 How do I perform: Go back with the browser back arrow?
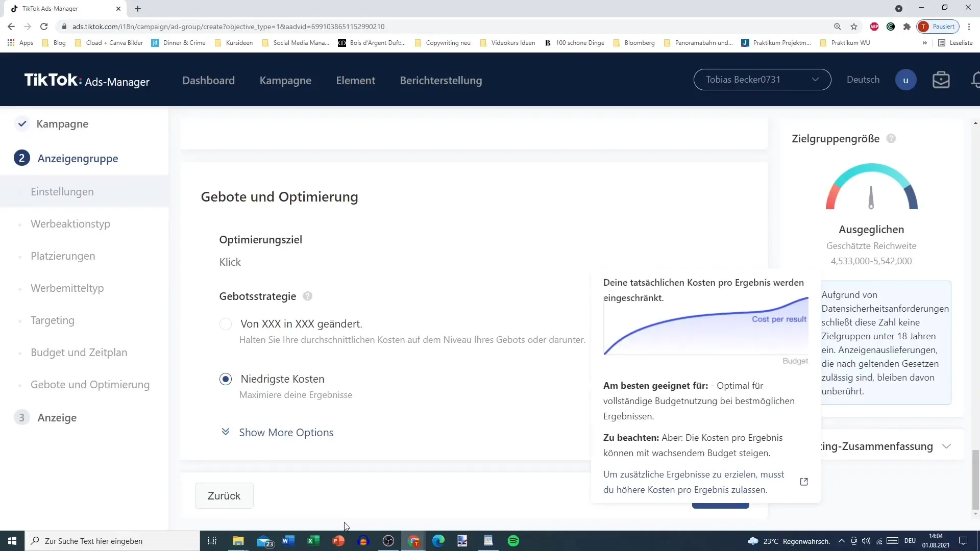click(11, 27)
